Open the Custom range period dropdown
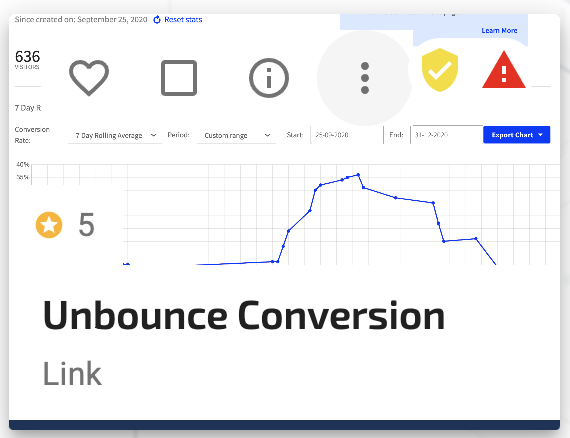Viewport: 570px width, 438px height. point(236,135)
